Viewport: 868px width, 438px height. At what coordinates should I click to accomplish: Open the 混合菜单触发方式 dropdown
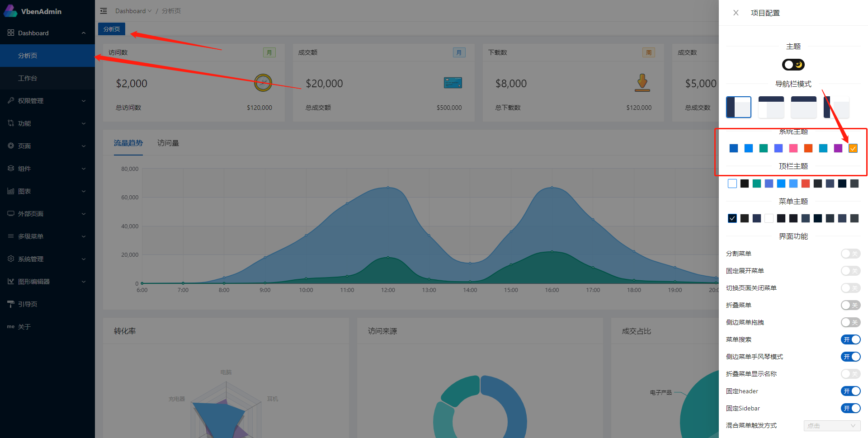tap(832, 426)
